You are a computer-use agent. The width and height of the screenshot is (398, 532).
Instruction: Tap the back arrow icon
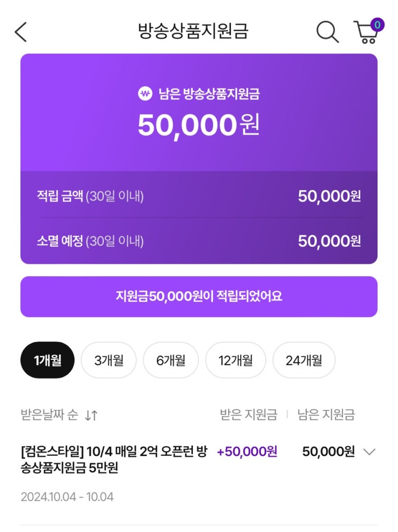tap(20, 32)
